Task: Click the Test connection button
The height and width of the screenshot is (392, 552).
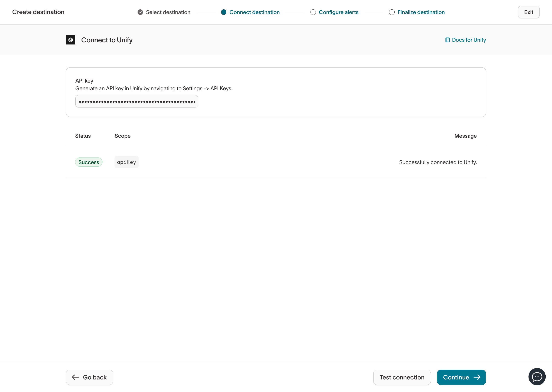Action: (402, 377)
